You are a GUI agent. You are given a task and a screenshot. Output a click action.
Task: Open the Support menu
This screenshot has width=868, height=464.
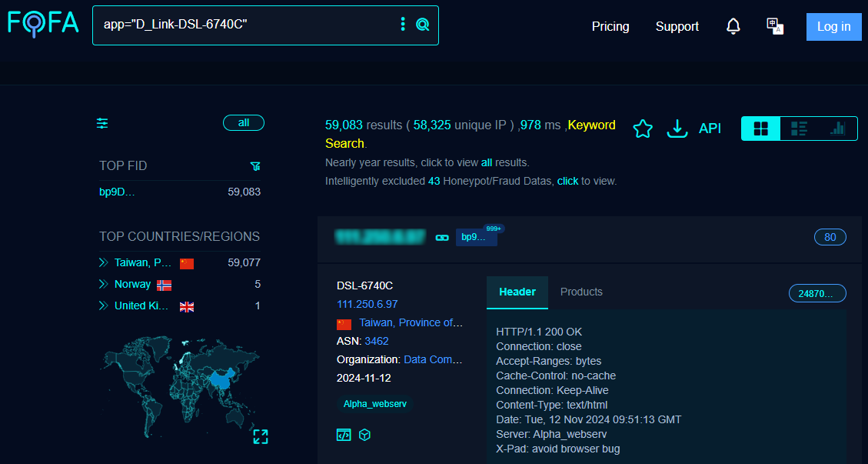(677, 27)
